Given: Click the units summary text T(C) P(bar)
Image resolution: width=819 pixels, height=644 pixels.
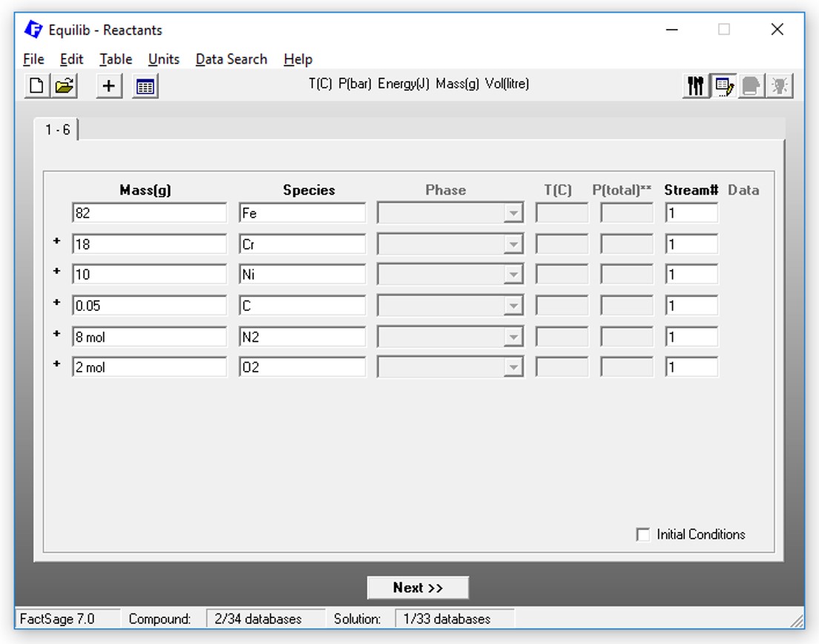Looking at the screenshot, I should pos(340,84).
